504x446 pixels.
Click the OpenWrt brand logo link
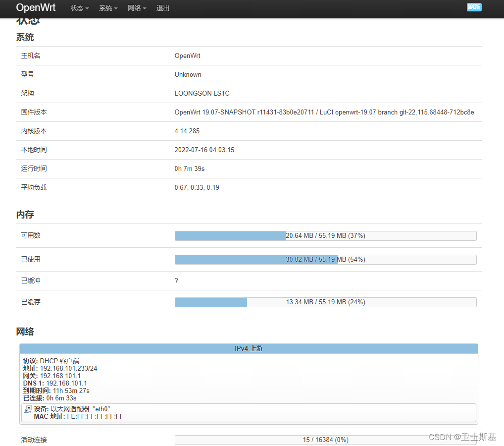click(x=36, y=7)
